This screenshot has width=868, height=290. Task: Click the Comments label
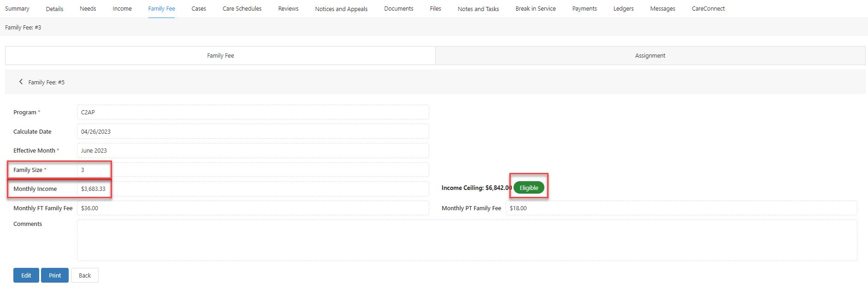28,224
